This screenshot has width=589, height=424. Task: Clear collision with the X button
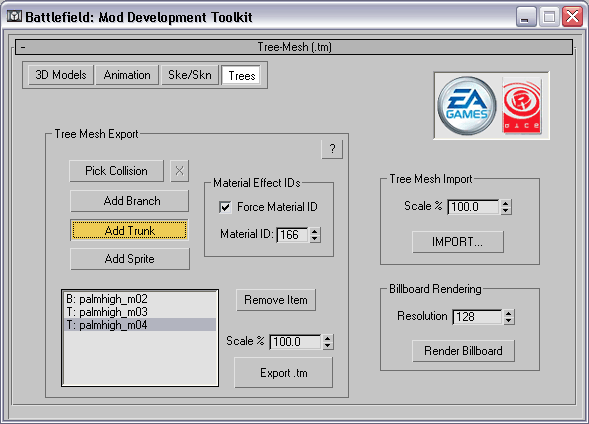tap(180, 171)
